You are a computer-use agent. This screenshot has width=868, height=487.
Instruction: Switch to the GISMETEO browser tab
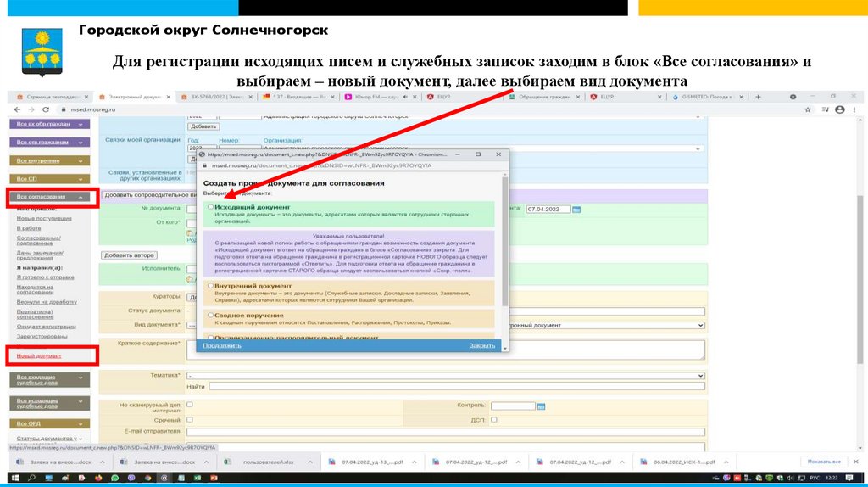pos(707,97)
